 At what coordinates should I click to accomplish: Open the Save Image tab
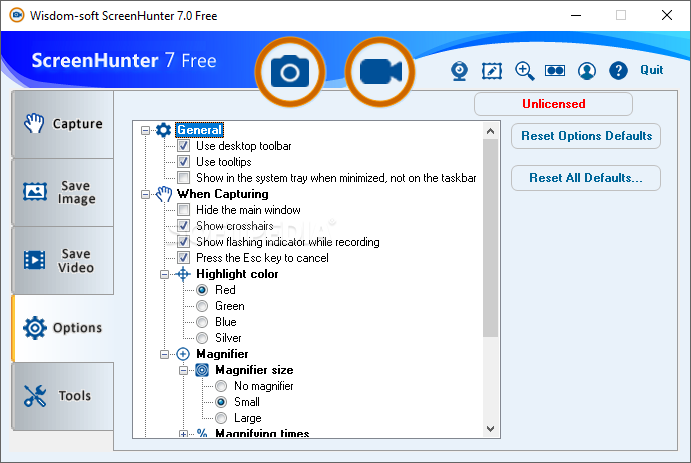63,192
